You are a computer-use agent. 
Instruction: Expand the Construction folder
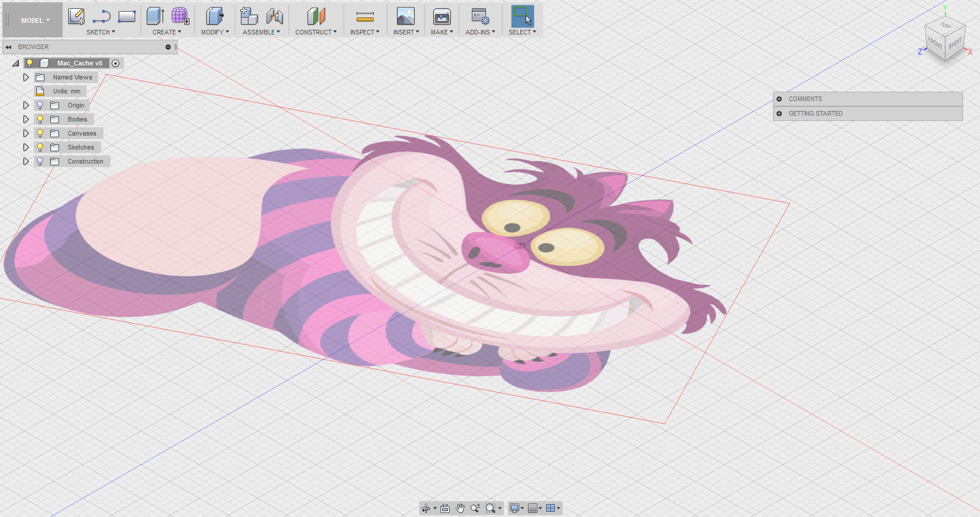point(26,161)
